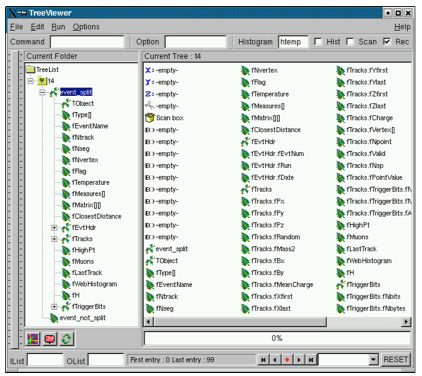This screenshot has width=422, height=376.
Task: Click the Scan box icon
Action: tap(150, 118)
